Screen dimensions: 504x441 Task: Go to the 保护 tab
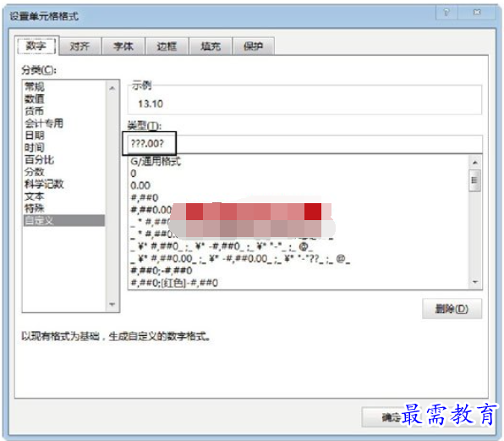pos(254,47)
